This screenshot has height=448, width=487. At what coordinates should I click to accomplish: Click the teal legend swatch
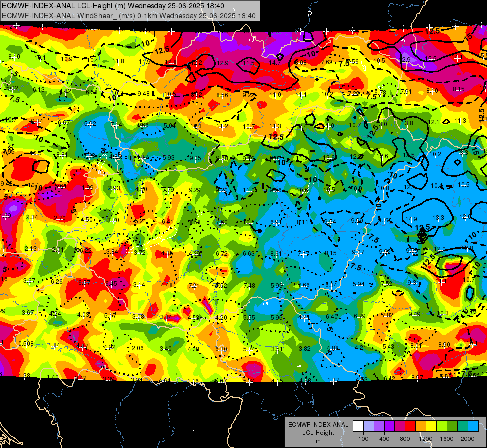463,426
